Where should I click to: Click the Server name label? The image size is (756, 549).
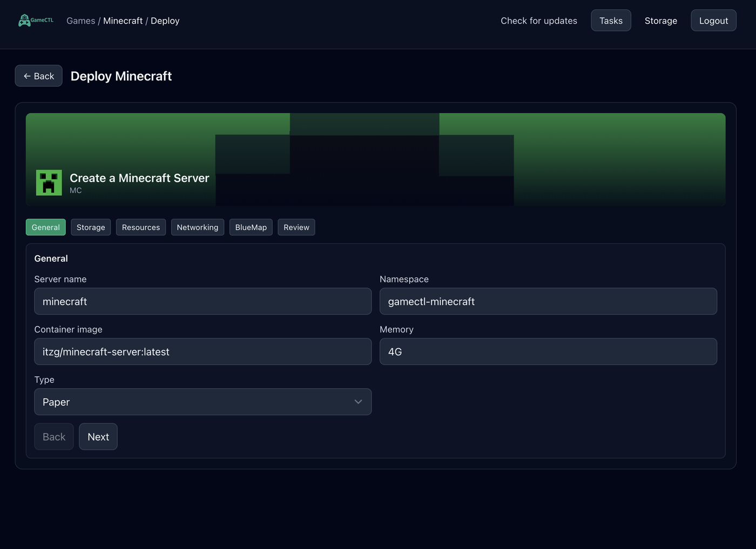pos(60,279)
